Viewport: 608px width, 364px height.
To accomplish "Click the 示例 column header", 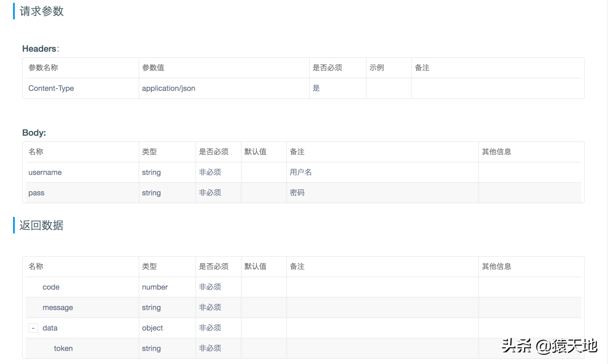I will (x=377, y=67).
